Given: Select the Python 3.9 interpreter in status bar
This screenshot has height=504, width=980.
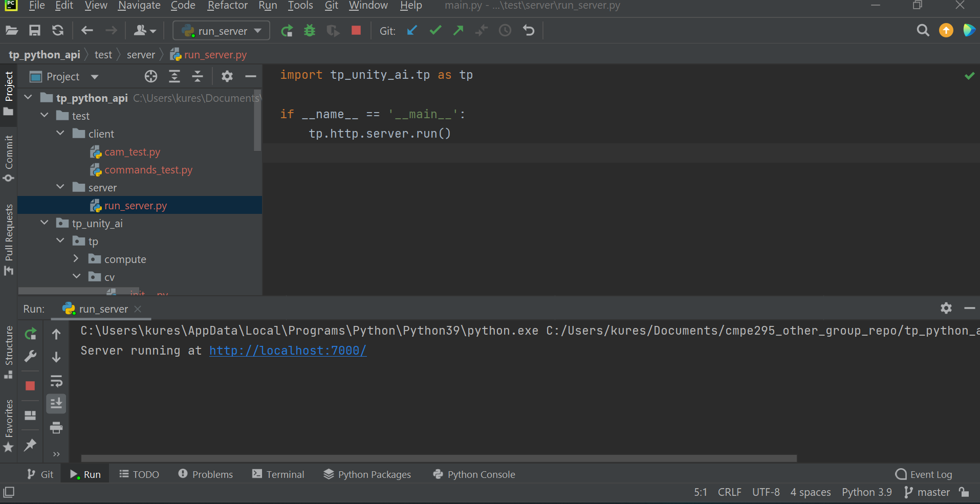Looking at the screenshot, I should [x=866, y=492].
